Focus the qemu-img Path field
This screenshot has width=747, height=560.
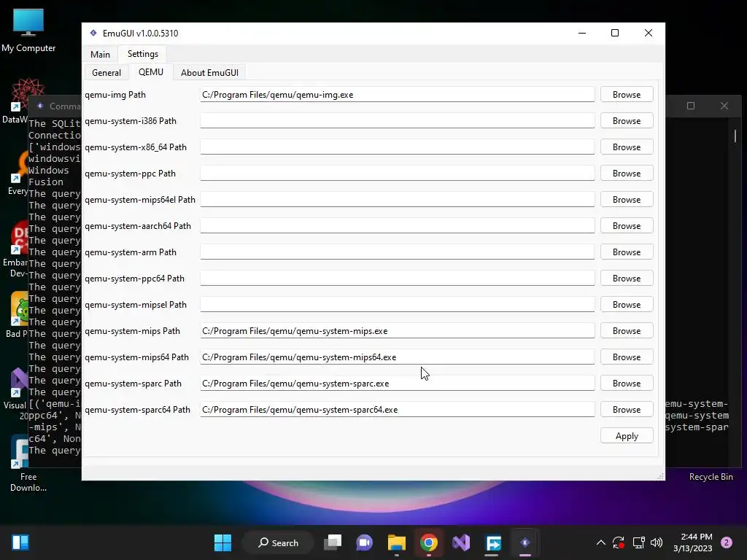coord(398,94)
